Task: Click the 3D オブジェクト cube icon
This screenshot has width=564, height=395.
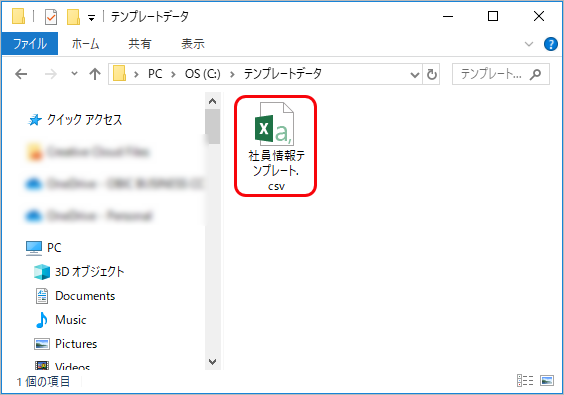Action: point(42,272)
